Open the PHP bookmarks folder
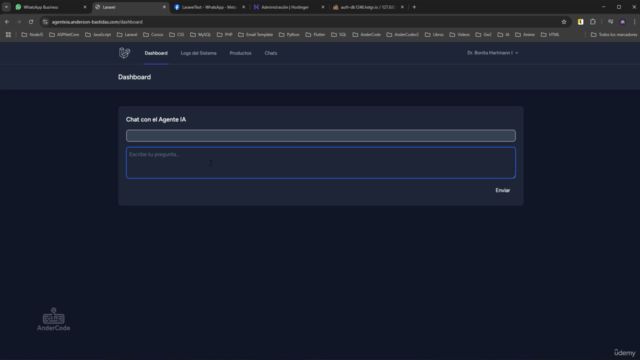This screenshot has height=360, width=640. click(224, 35)
